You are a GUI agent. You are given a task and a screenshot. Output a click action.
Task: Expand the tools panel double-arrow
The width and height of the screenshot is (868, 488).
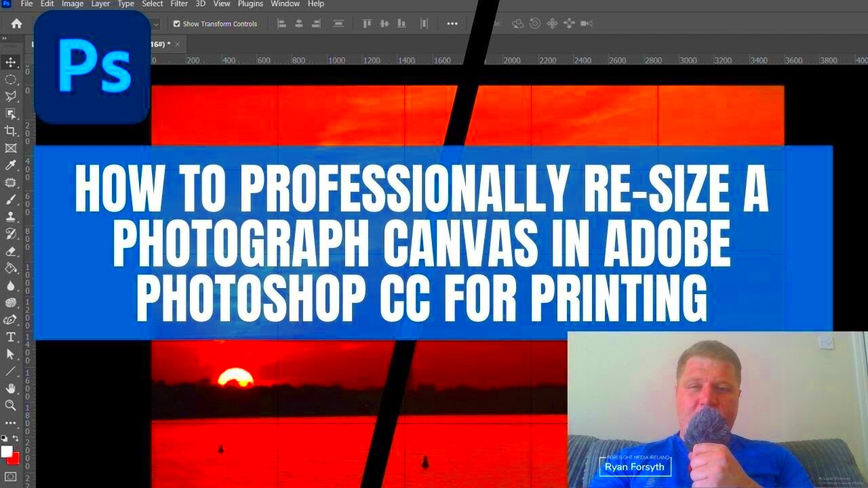tap(3, 38)
